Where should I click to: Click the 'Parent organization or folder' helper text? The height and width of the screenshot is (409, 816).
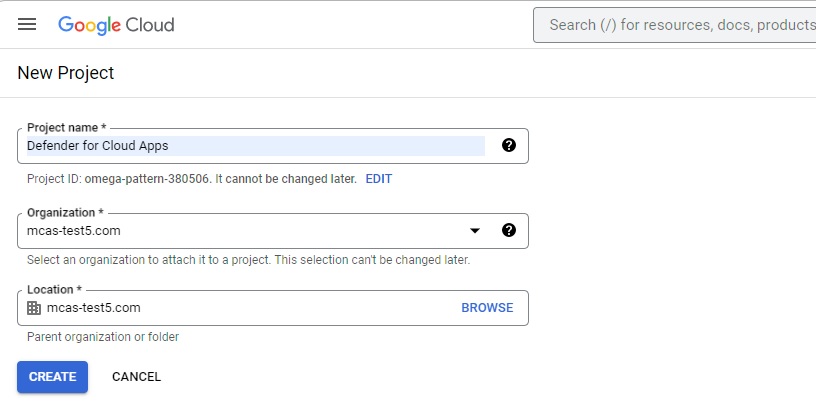point(103,337)
